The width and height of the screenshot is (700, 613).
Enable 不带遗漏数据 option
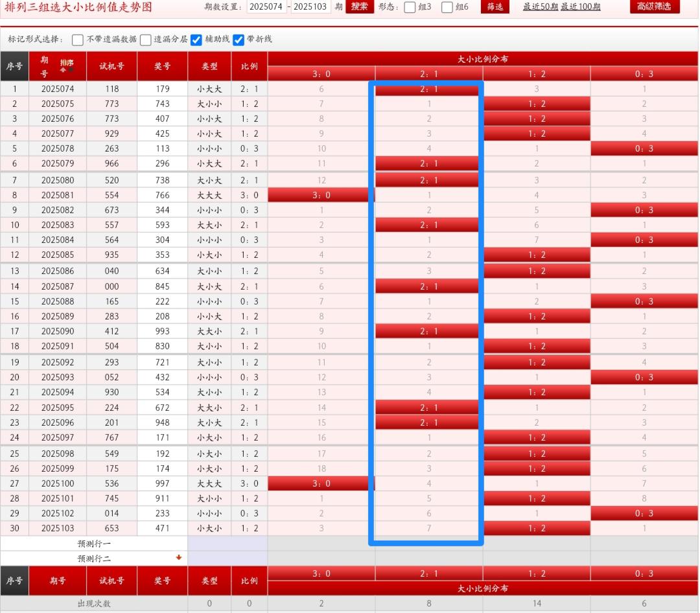click(x=78, y=40)
